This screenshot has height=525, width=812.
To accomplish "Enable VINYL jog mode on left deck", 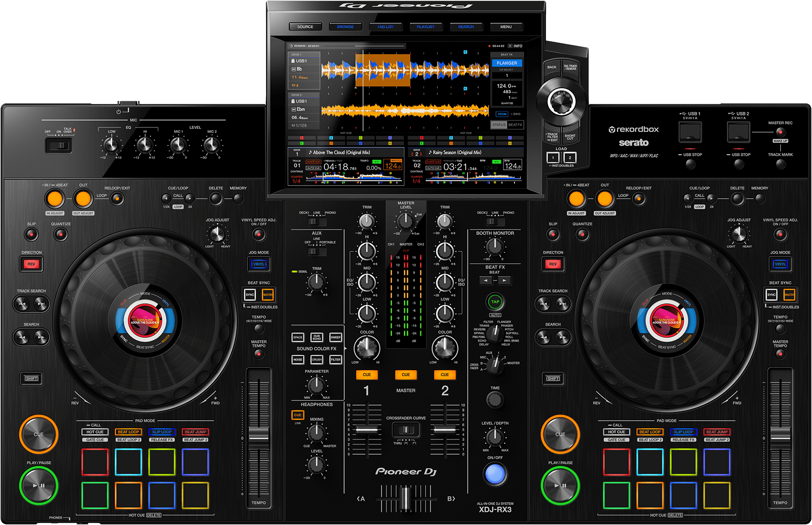I will [x=258, y=265].
